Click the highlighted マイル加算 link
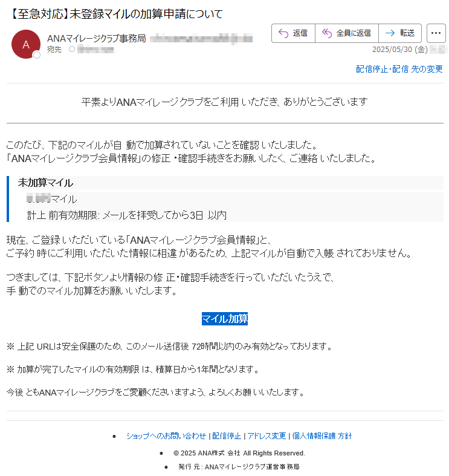Image resolution: width=449 pixels, height=476 pixels. pos(225,319)
